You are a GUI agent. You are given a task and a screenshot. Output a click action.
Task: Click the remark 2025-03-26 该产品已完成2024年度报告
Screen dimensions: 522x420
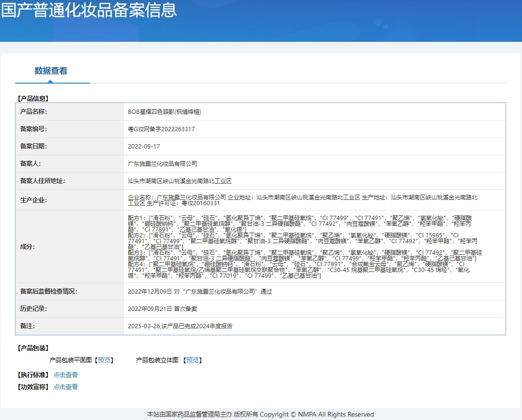tap(180, 326)
